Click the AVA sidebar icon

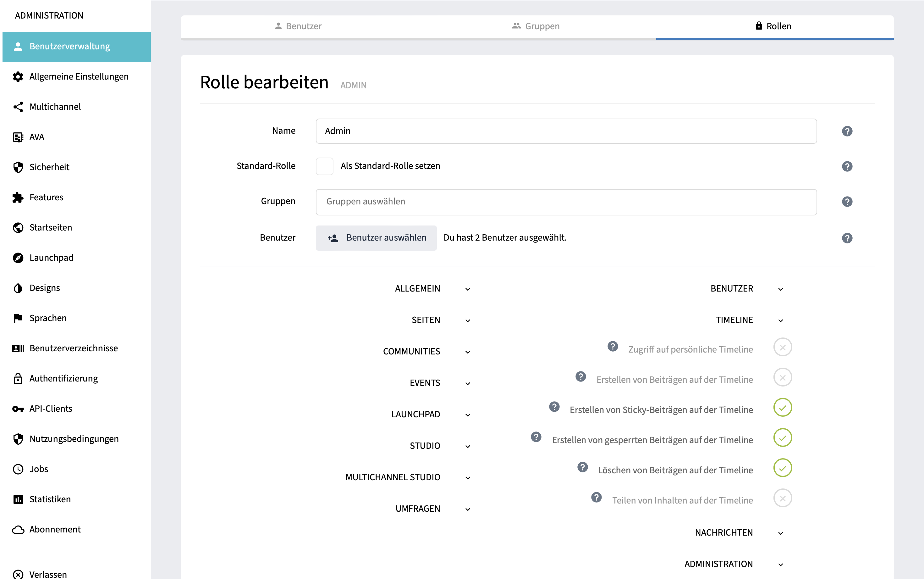point(18,137)
